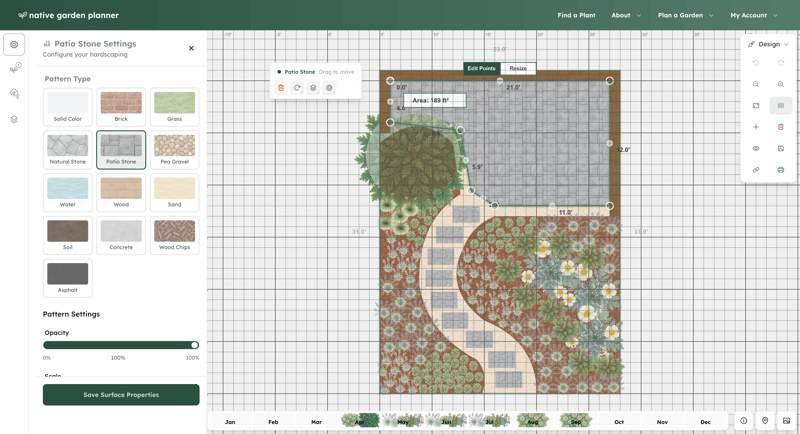Click the undo arrow in Design toolbar
Image resolution: width=800 pixels, height=434 pixels.
point(756,63)
